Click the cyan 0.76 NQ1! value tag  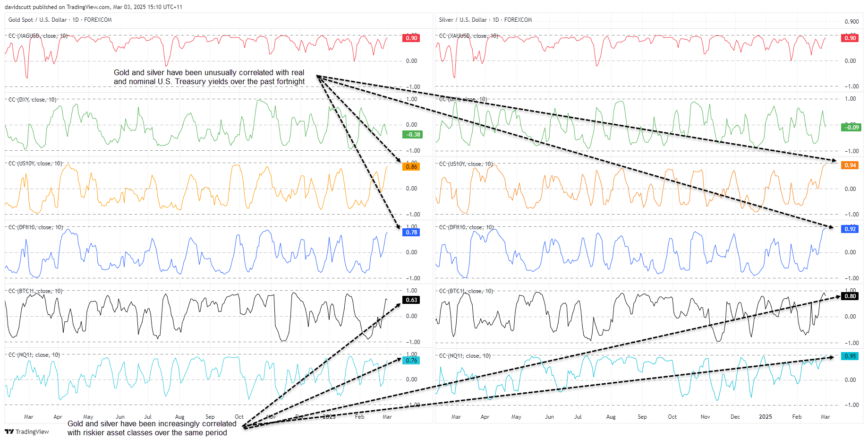(411, 361)
